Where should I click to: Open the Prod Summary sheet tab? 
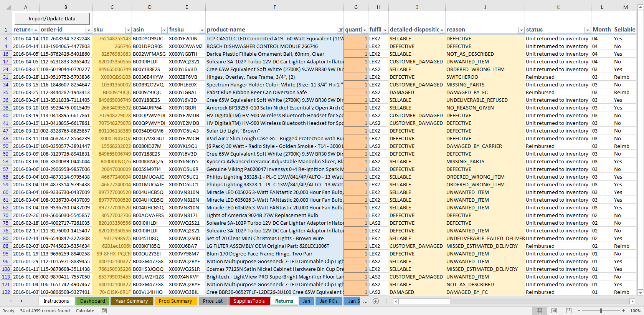click(x=175, y=301)
